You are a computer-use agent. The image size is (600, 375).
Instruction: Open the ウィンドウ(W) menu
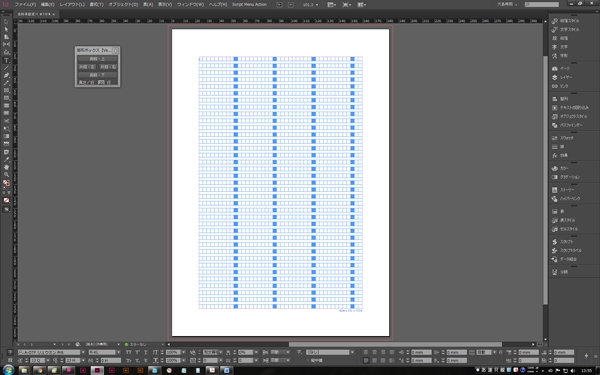point(190,5)
